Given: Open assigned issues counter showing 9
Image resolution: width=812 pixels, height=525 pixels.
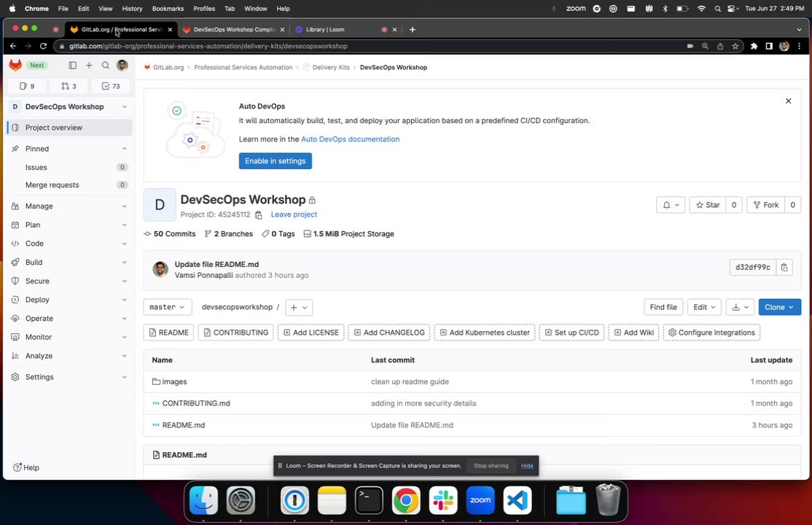Looking at the screenshot, I should [x=27, y=86].
